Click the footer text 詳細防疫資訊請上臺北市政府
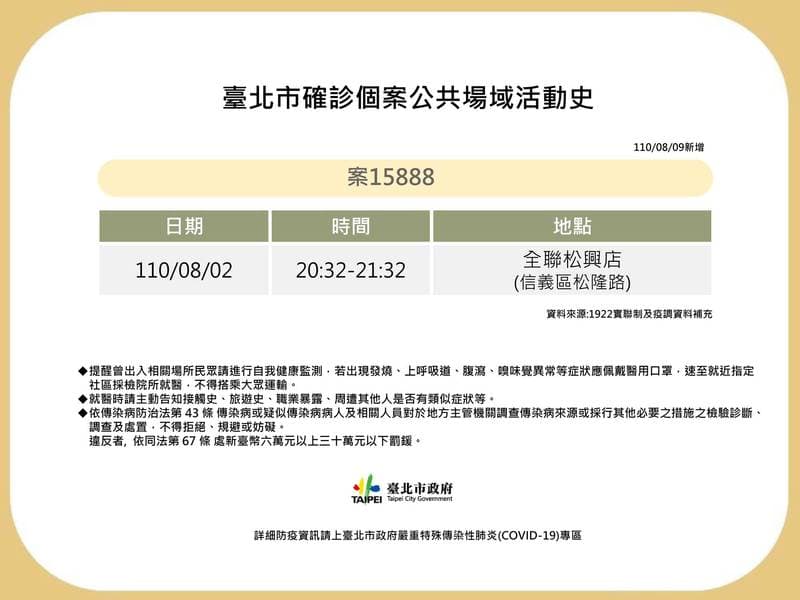This screenshot has height=600, width=800. (x=418, y=535)
